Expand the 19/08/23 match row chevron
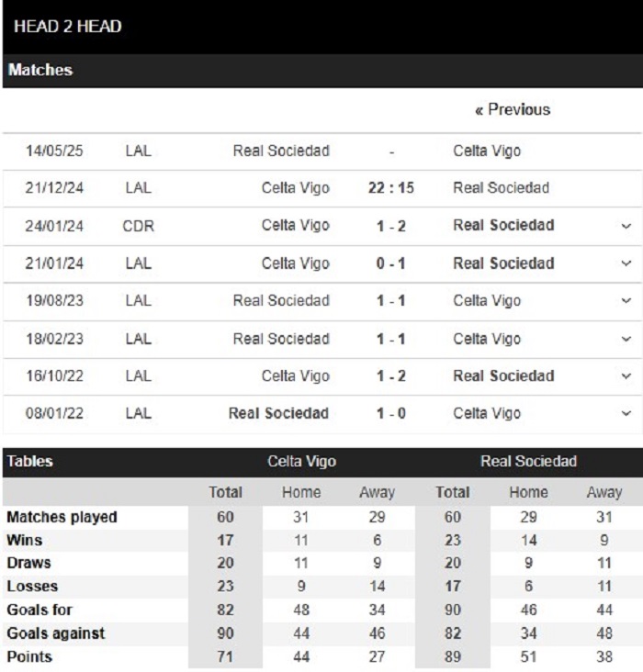The height and width of the screenshot is (672, 643). click(x=626, y=301)
